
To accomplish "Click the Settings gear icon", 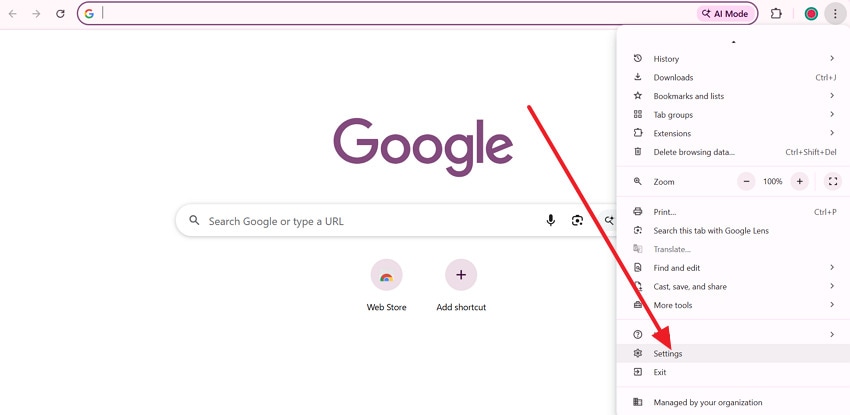I will point(638,353).
